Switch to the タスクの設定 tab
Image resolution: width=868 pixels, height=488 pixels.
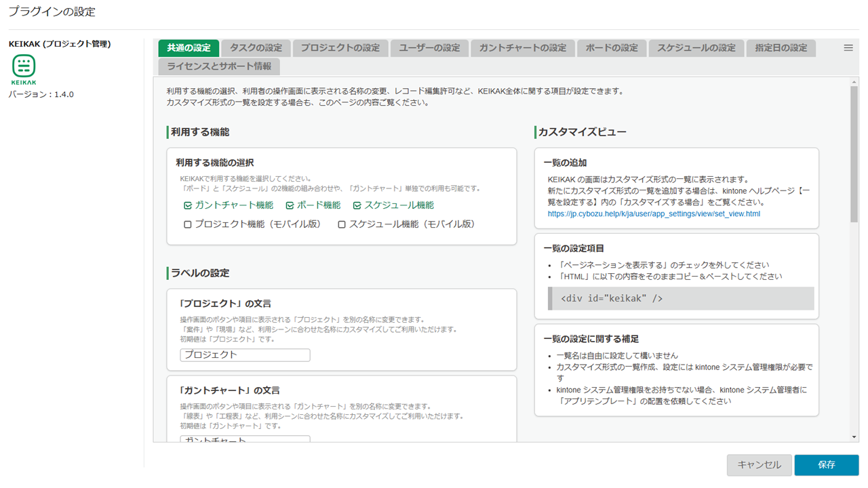pyautogui.click(x=256, y=48)
